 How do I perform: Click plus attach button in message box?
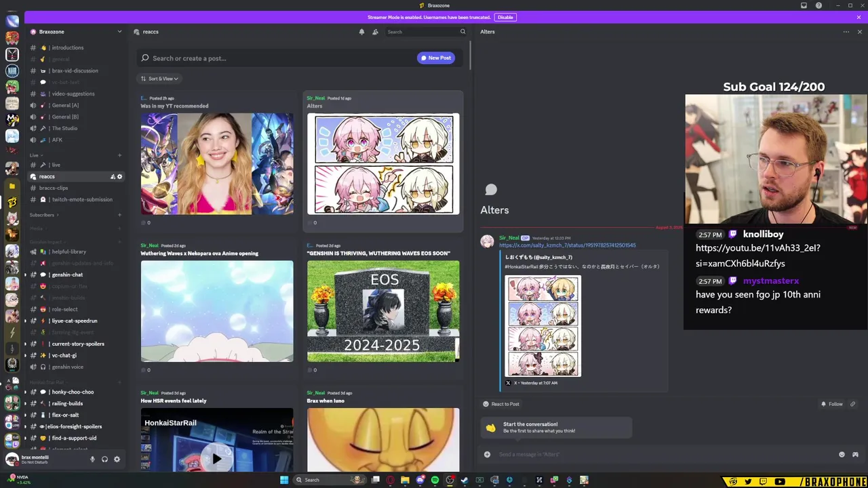point(487,455)
